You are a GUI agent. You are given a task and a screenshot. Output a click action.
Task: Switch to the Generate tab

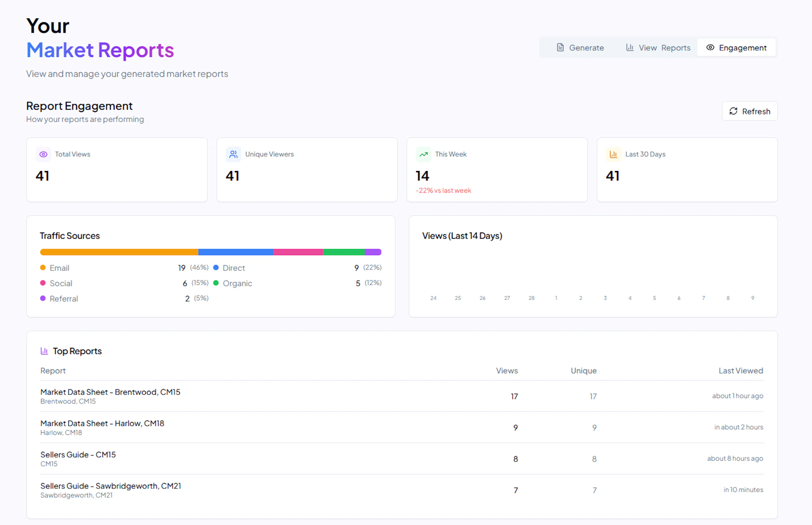point(580,48)
